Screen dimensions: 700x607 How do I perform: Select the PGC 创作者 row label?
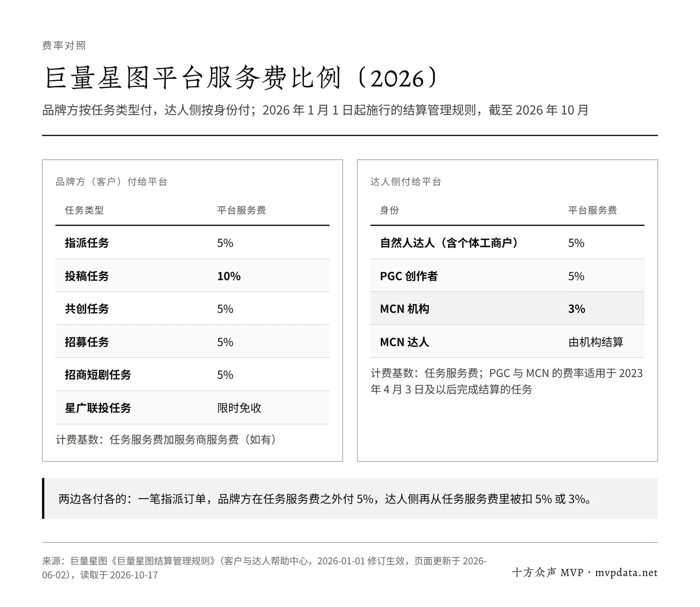(x=409, y=276)
